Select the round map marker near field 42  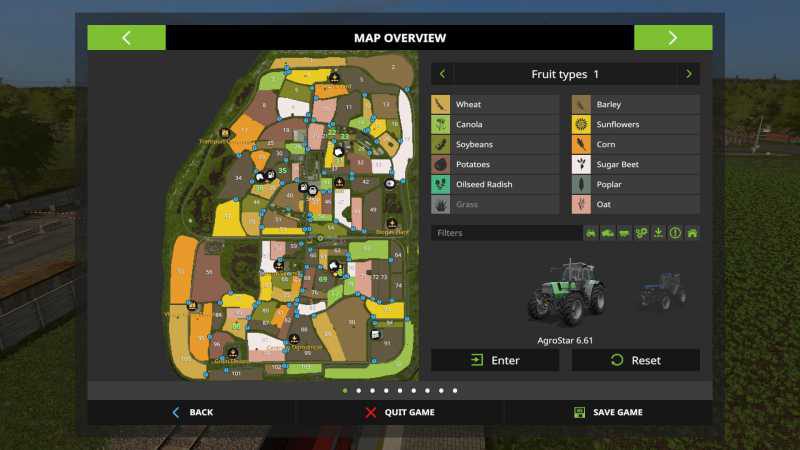[390, 183]
